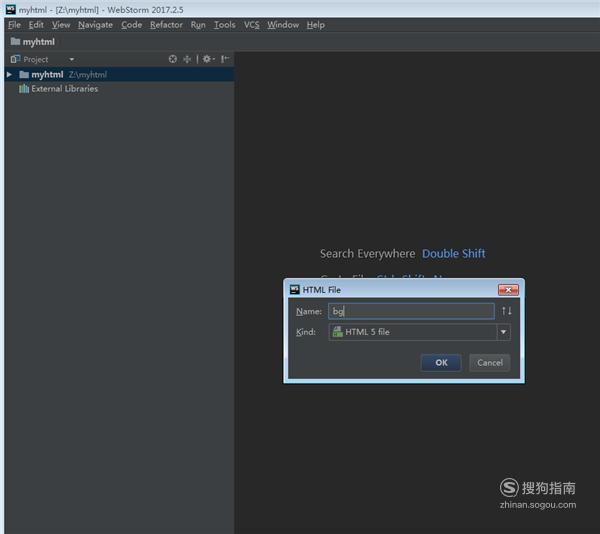The width and height of the screenshot is (600, 534).
Task: Open the Kind dropdown arrow
Action: [504, 332]
